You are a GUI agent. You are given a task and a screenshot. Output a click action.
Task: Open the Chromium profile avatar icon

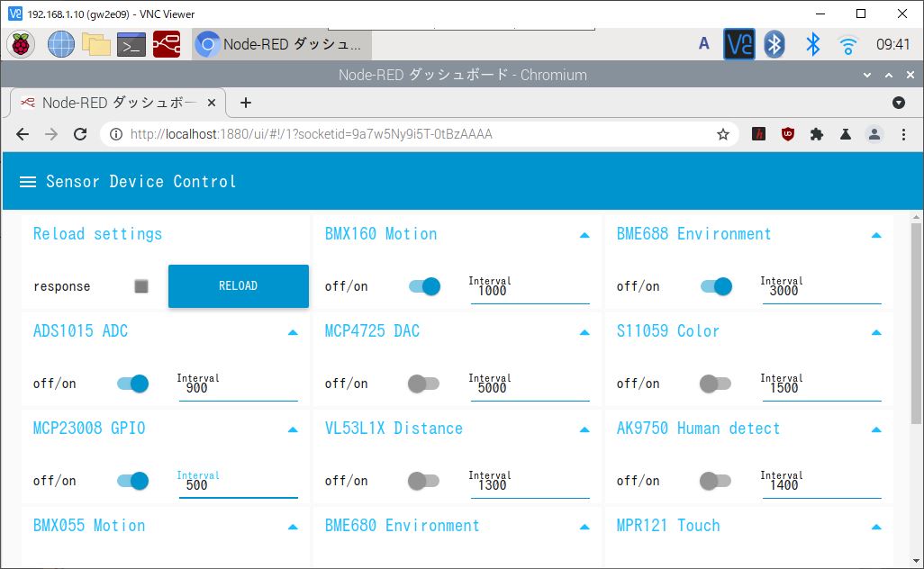point(874,134)
